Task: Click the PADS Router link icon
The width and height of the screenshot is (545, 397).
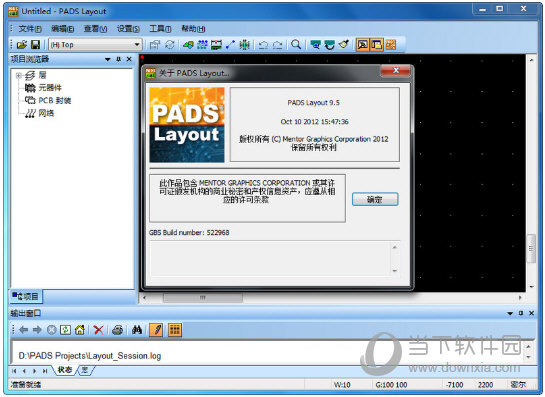Action: tap(391, 44)
